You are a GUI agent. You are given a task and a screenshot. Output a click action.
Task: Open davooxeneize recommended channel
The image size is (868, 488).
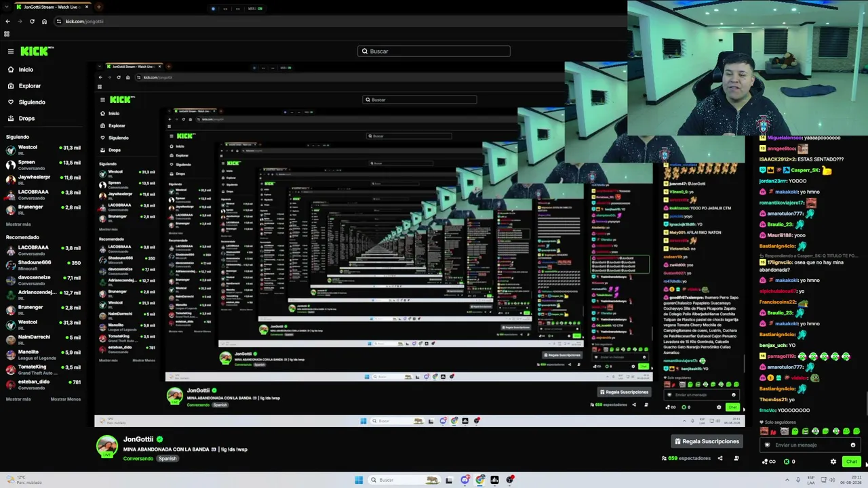pos(43,280)
